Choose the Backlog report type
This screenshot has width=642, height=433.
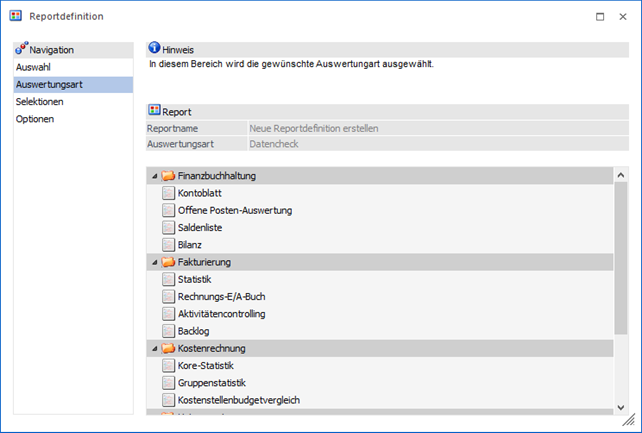pyautogui.click(x=193, y=330)
